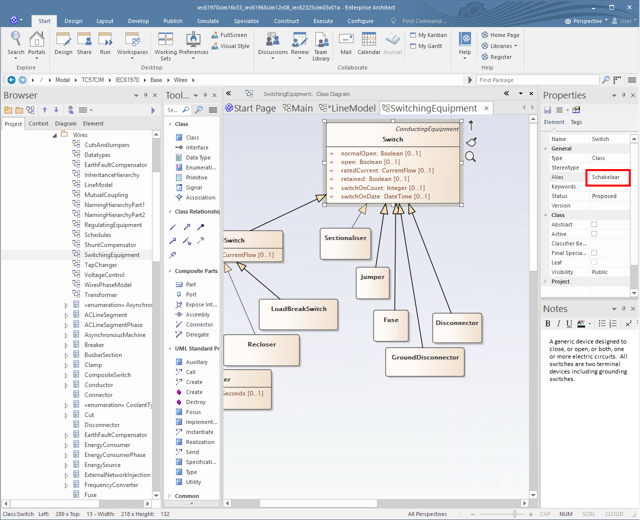Viewport: 640px width, 520px height.
Task: Toggle the Abstract checkbox
Action: (594, 224)
